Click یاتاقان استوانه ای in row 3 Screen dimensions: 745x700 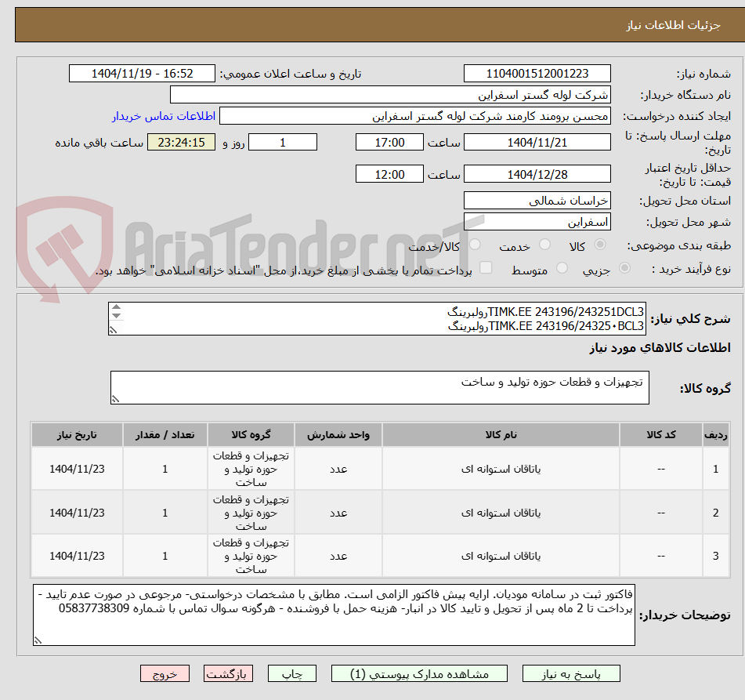[501, 556]
